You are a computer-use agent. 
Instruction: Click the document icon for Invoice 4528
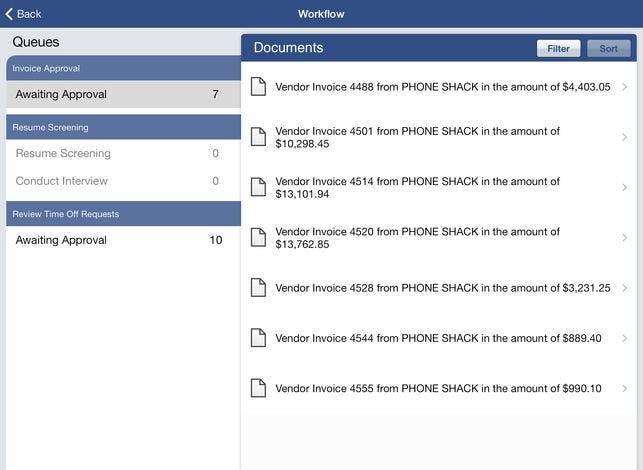[258, 287]
